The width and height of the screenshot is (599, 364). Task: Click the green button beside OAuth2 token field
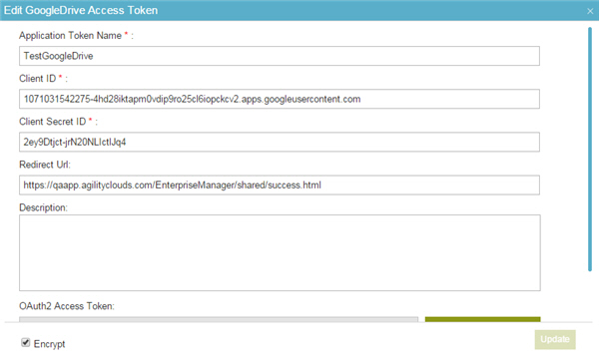coord(482,319)
